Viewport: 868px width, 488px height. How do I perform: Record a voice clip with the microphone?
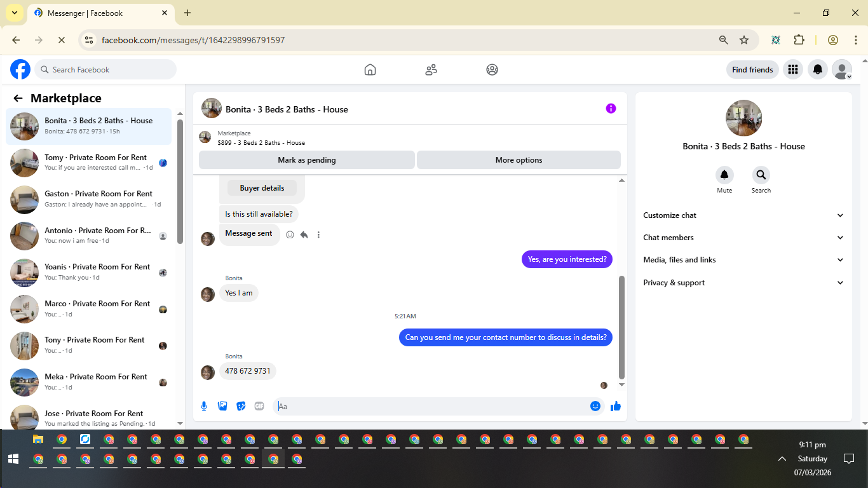click(x=204, y=406)
